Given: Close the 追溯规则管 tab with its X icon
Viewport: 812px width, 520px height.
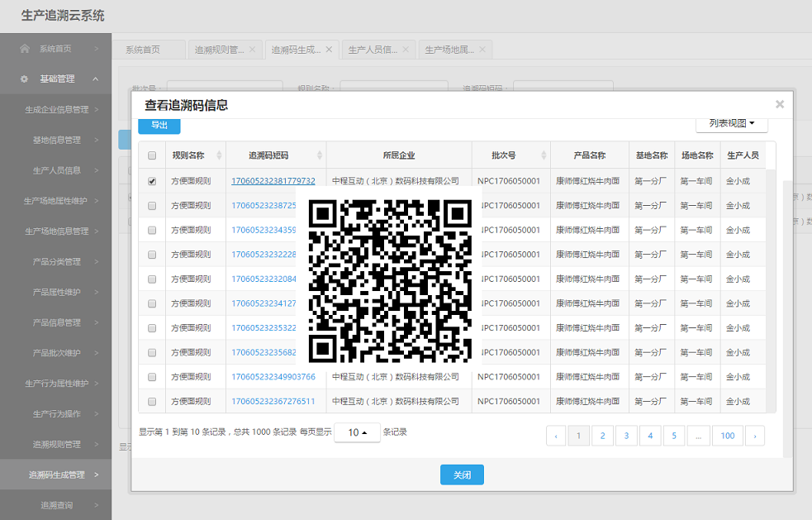Looking at the screenshot, I should 252,50.
